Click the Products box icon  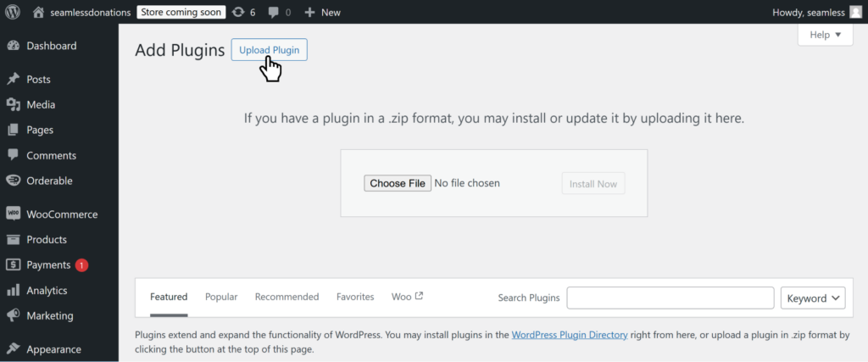point(14,239)
